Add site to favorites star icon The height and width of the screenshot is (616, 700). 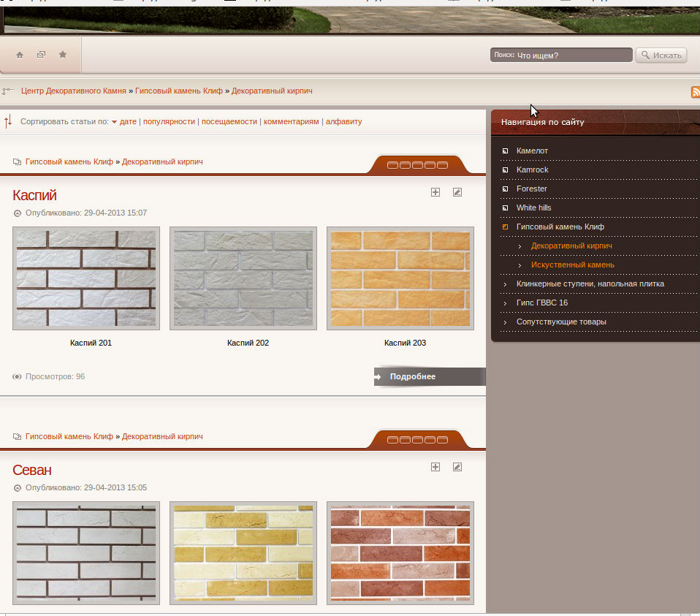(x=63, y=55)
